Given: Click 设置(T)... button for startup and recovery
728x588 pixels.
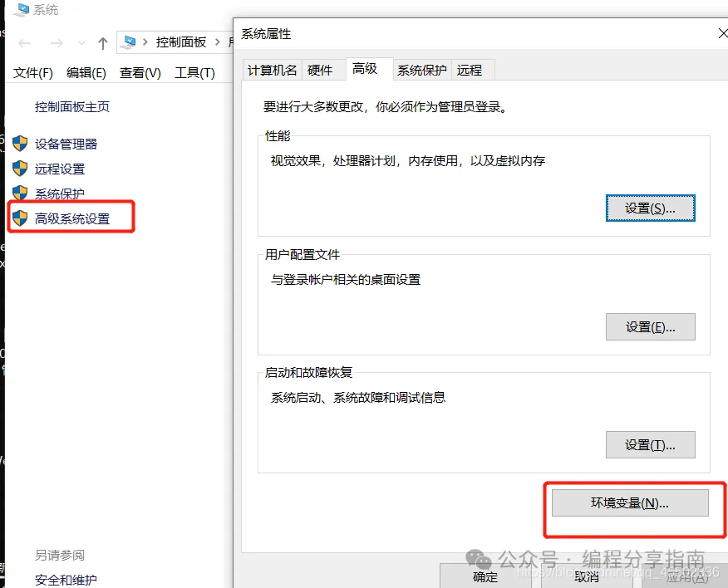Looking at the screenshot, I should click(x=651, y=444).
